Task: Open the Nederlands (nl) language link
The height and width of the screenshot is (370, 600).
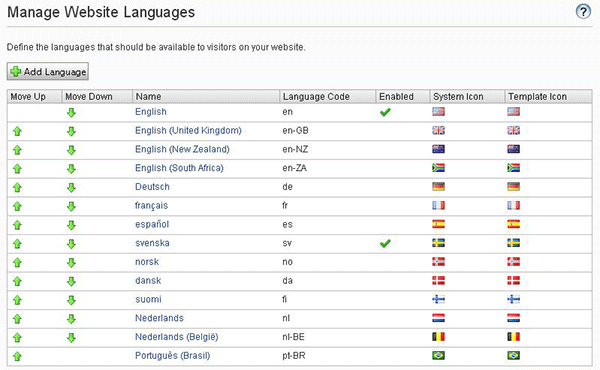Action: tap(159, 318)
